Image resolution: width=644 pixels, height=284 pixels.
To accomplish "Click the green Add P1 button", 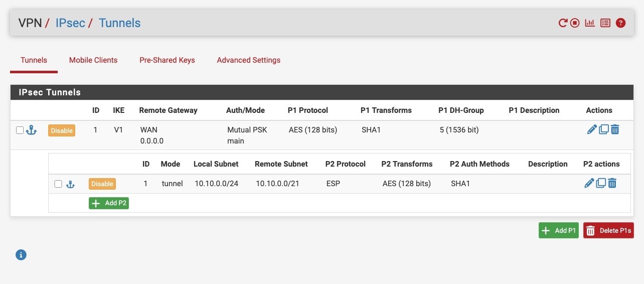I will [x=559, y=230].
